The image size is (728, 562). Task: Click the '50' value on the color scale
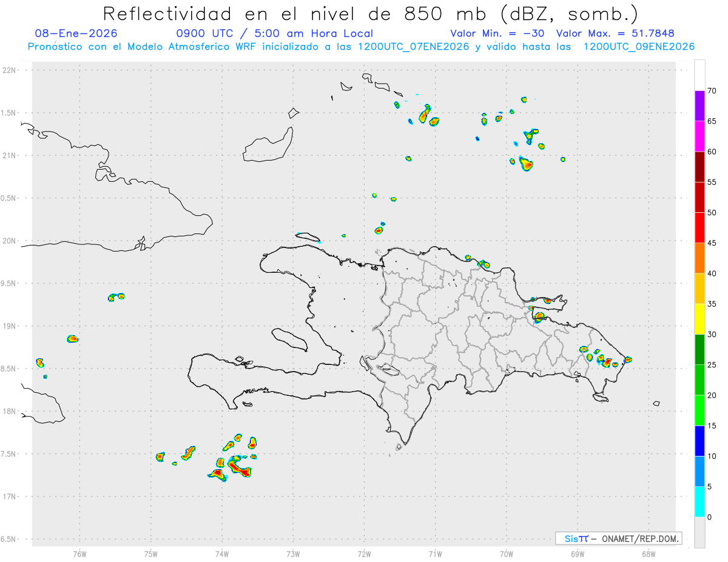tap(712, 213)
